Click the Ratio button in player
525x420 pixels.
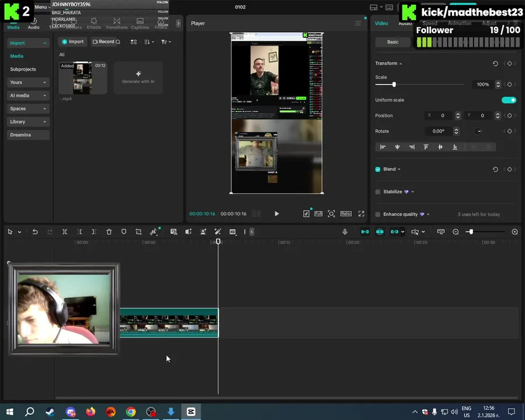[346, 213]
